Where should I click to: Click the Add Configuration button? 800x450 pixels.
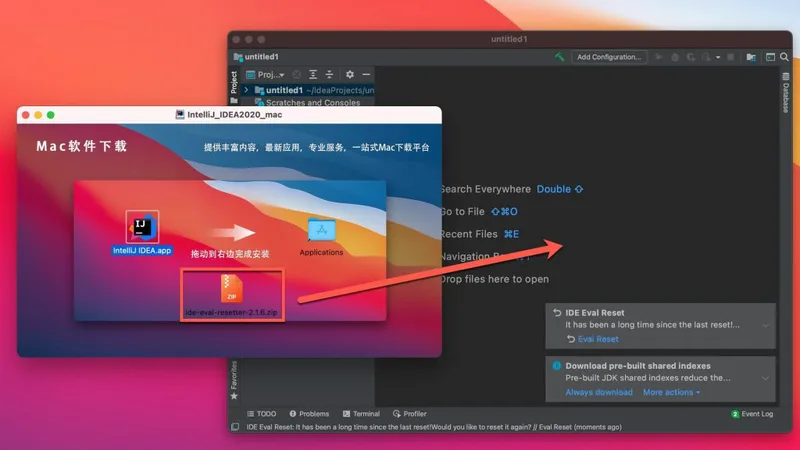[609, 57]
